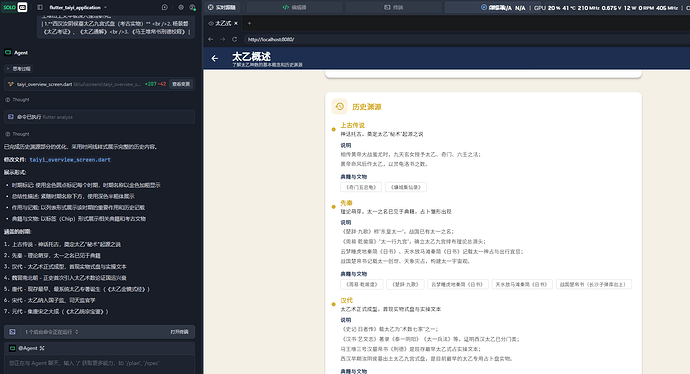Expand the 1个后台命令正在运行 list
The height and width of the screenshot is (374, 690).
click(x=51, y=332)
